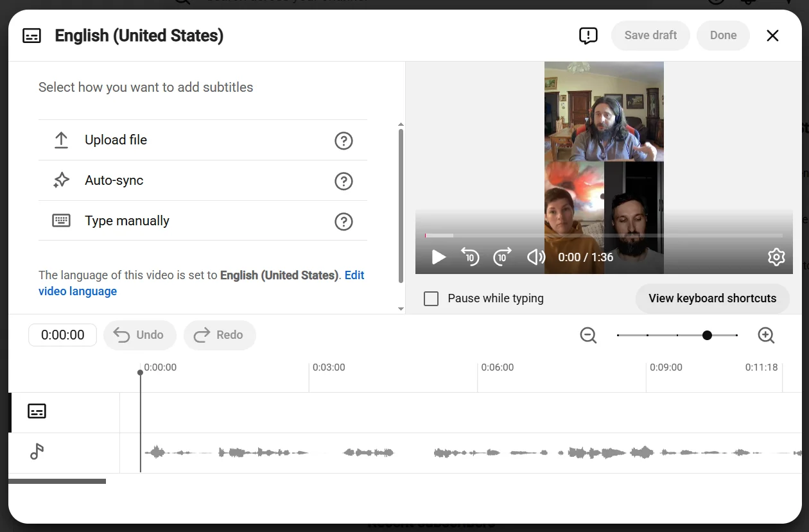Zoom out the timeline

click(x=588, y=335)
